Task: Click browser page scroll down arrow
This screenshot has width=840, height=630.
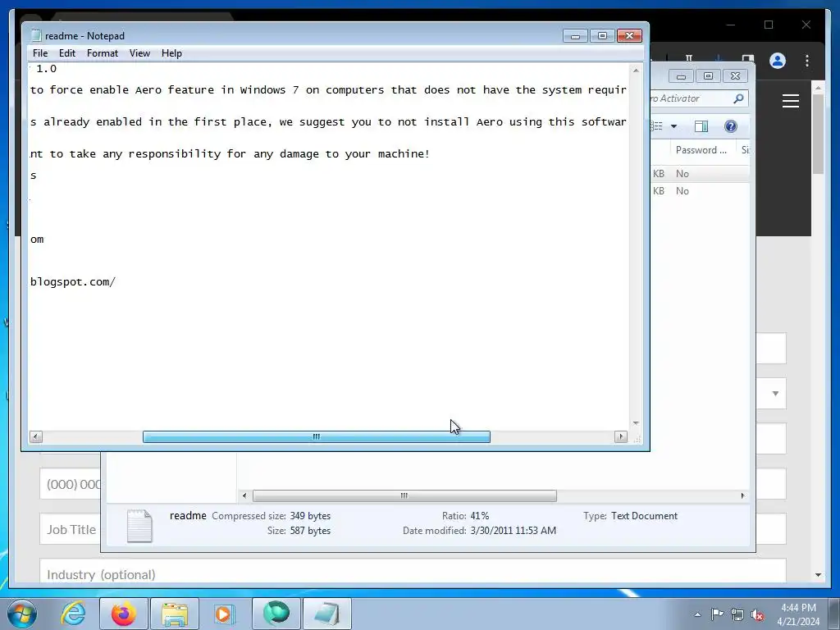Action: click(818, 575)
